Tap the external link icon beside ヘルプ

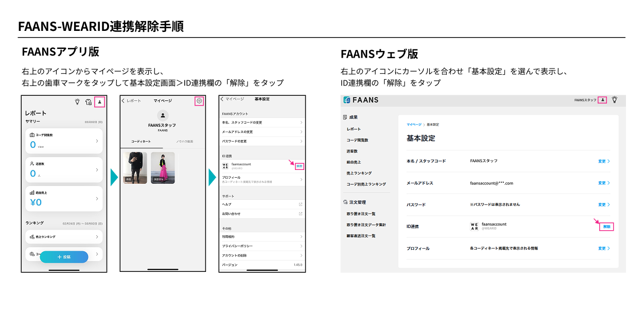click(301, 204)
